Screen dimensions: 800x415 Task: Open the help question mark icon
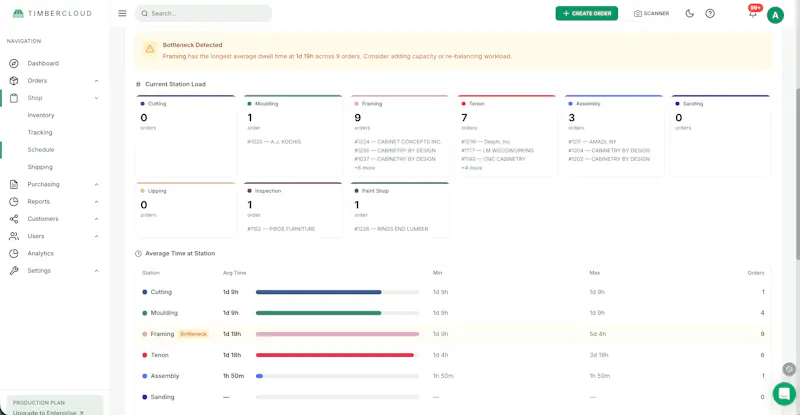coord(710,13)
